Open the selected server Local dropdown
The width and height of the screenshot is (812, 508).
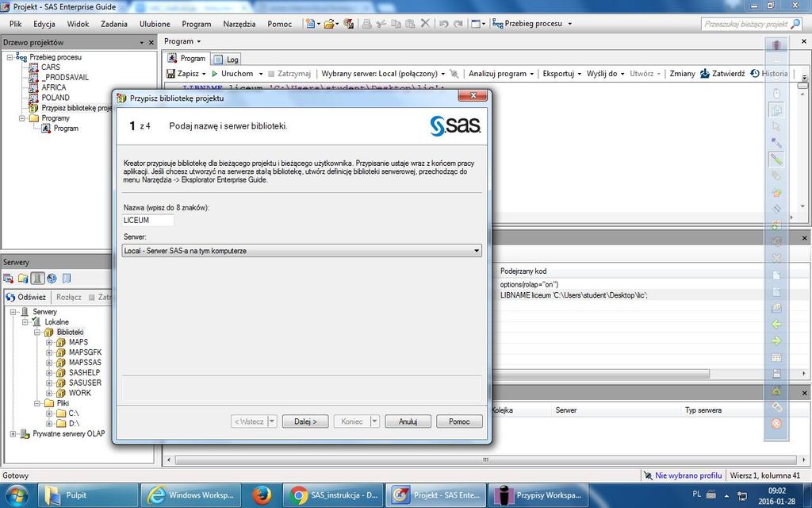point(442,74)
